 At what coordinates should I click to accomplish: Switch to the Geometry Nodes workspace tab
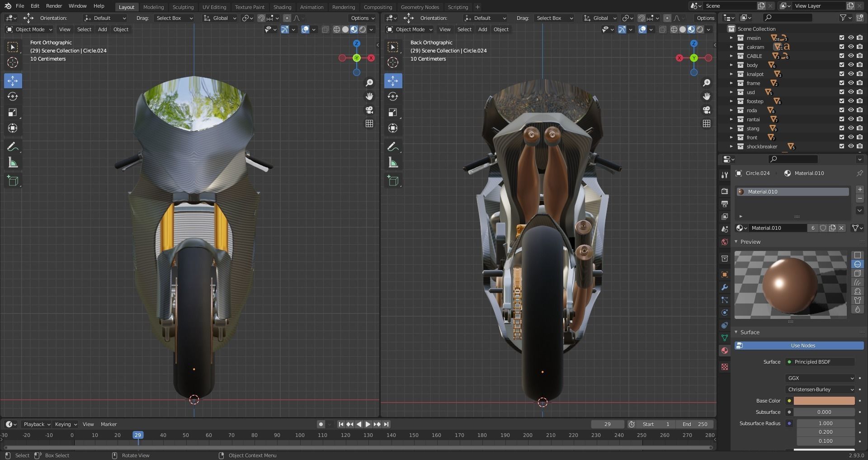coord(420,7)
